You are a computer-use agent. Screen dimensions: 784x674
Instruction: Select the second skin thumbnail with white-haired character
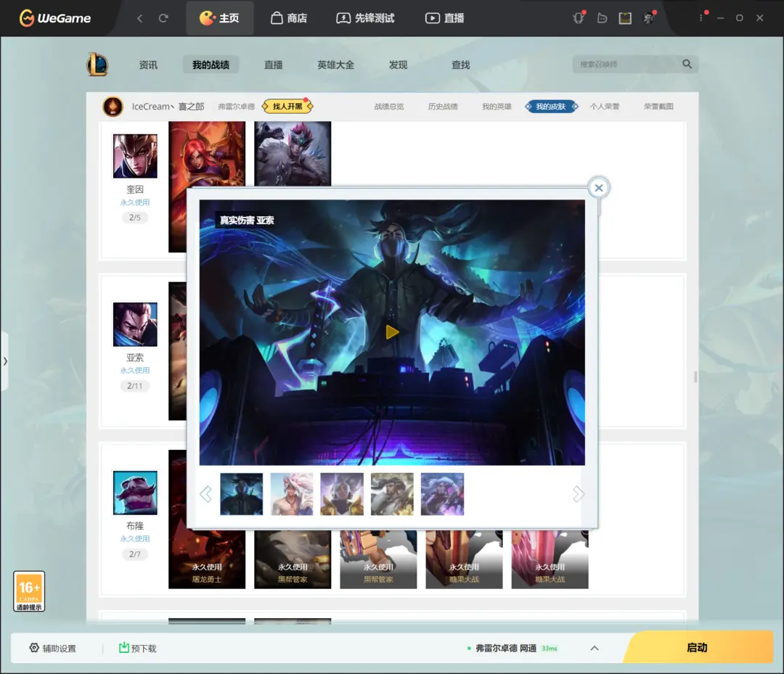pyautogui.click(x=292, y=494)
